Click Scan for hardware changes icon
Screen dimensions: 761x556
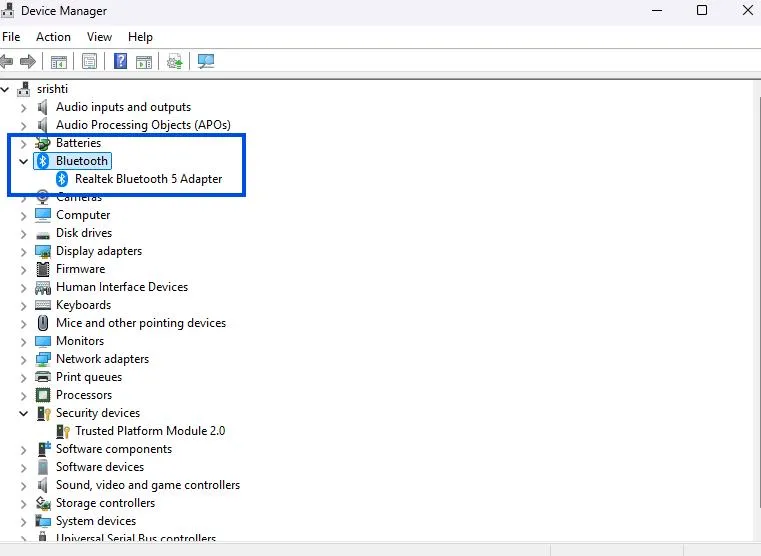pyautogui.click(x=206, y=62)
